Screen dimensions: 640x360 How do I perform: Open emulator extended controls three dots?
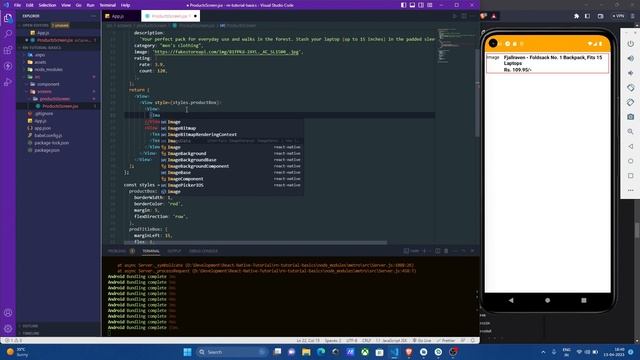point(631,190)
